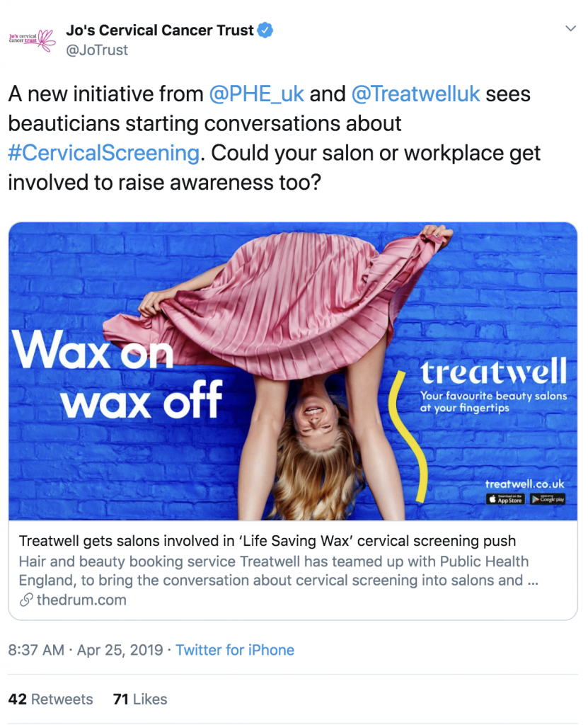The height and width of the screenshot is (725, 588).
Task: Open the @PHE_uk mention
Action: pos(256,94)
